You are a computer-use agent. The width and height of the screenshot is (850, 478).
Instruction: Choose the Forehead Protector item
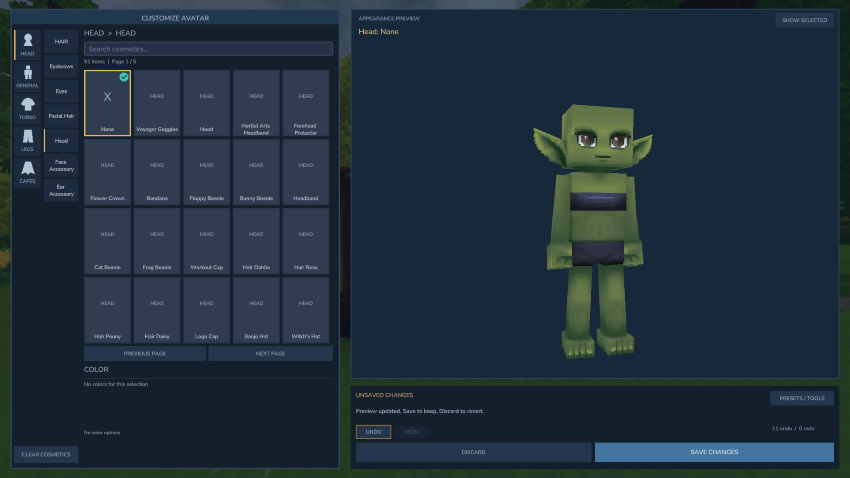306,103
